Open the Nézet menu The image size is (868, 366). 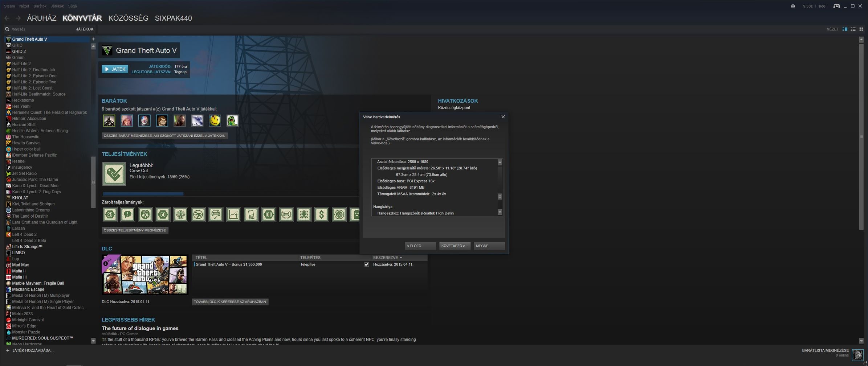24,6
